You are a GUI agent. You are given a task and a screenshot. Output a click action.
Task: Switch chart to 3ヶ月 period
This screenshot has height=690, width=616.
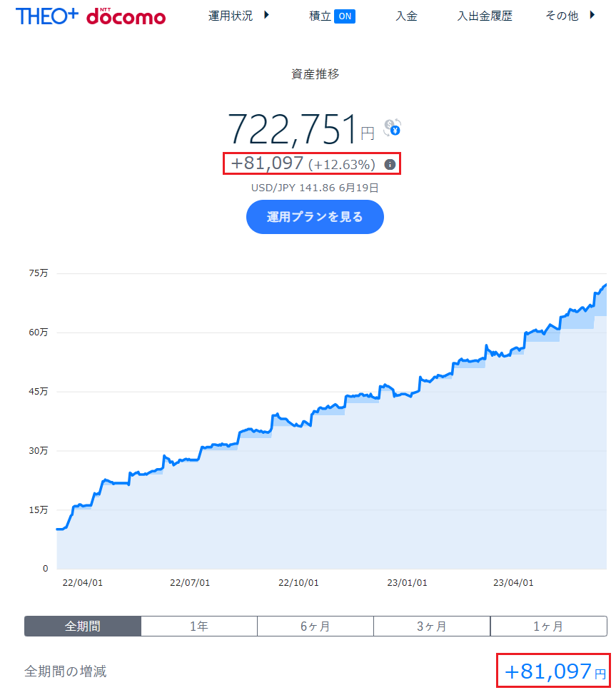[x=432, y=626]
